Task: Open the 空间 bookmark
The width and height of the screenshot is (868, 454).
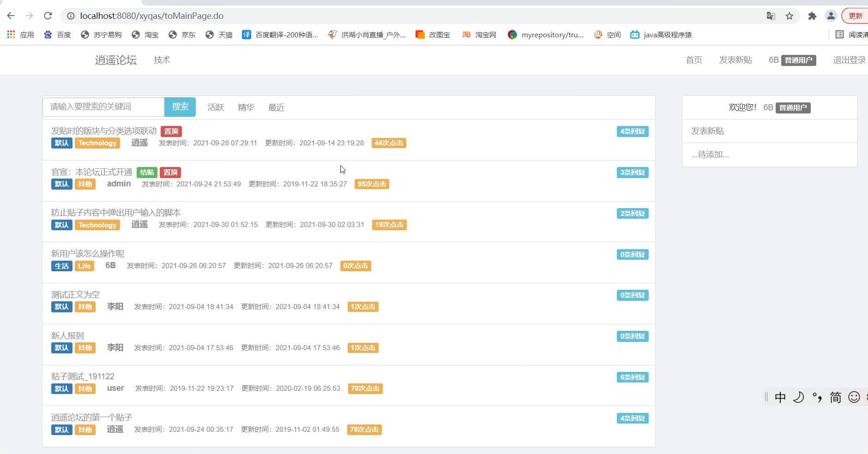Action: click(607, 35)
